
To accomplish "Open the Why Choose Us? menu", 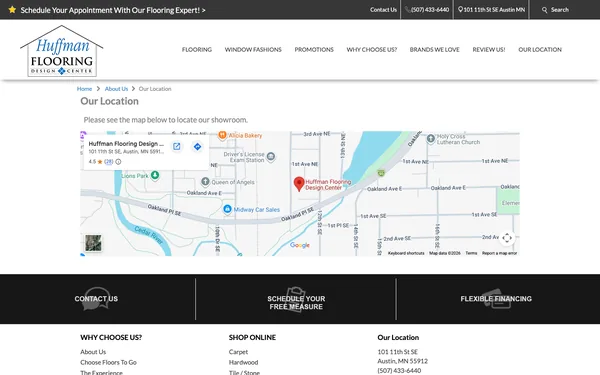I will pyautogui.click(x=372, y=49).
